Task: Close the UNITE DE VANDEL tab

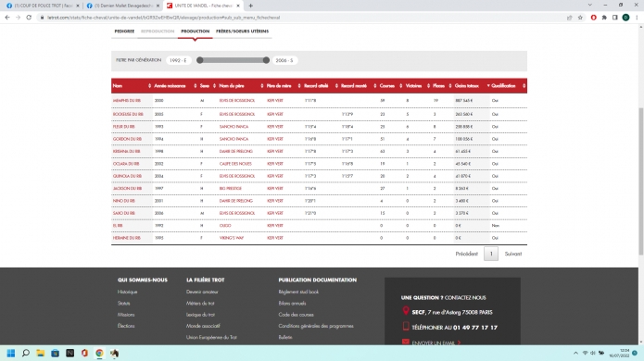Action: pos(238,6)
